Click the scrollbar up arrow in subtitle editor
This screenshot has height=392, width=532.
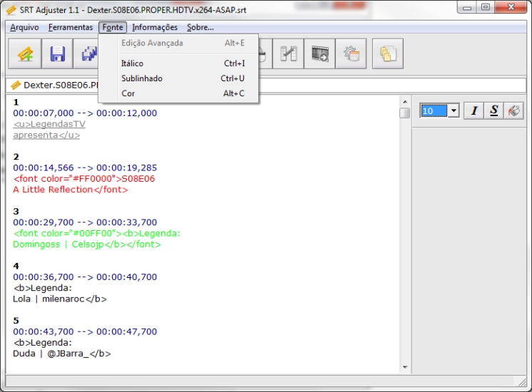[404, 102]
